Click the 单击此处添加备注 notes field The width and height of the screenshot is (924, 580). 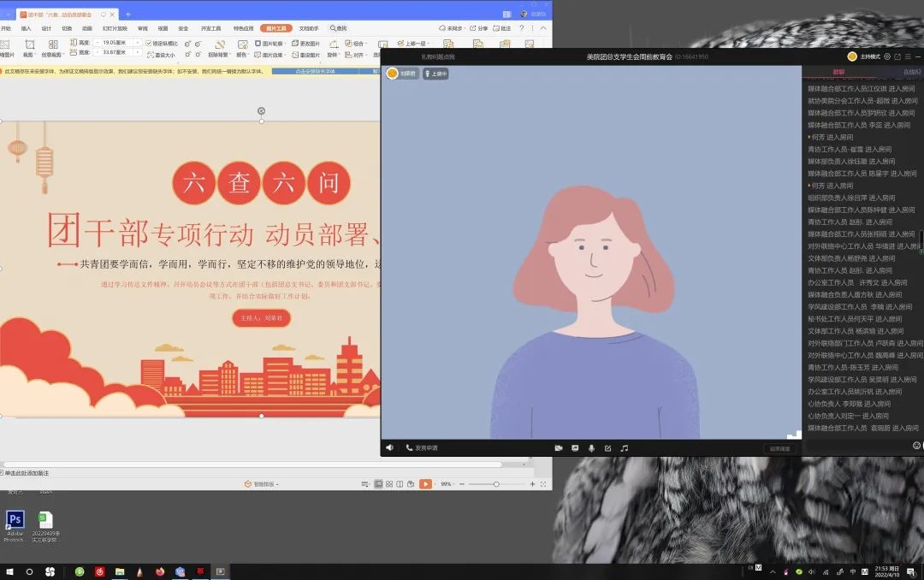pos(27,472)
